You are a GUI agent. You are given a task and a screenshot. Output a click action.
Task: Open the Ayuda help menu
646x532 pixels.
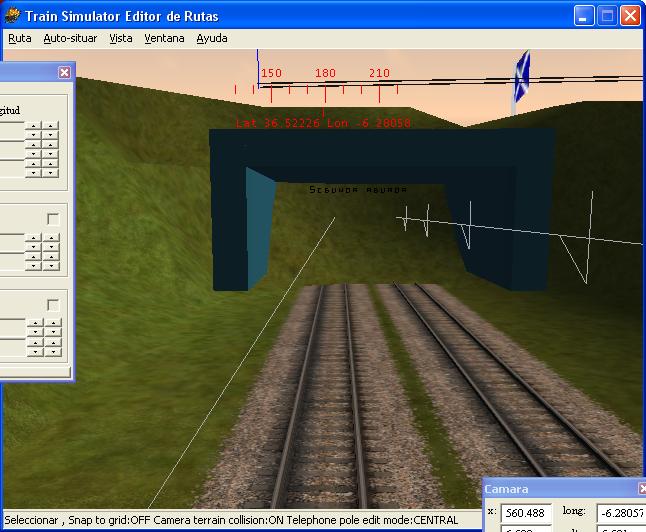click(x=211, y=38)
